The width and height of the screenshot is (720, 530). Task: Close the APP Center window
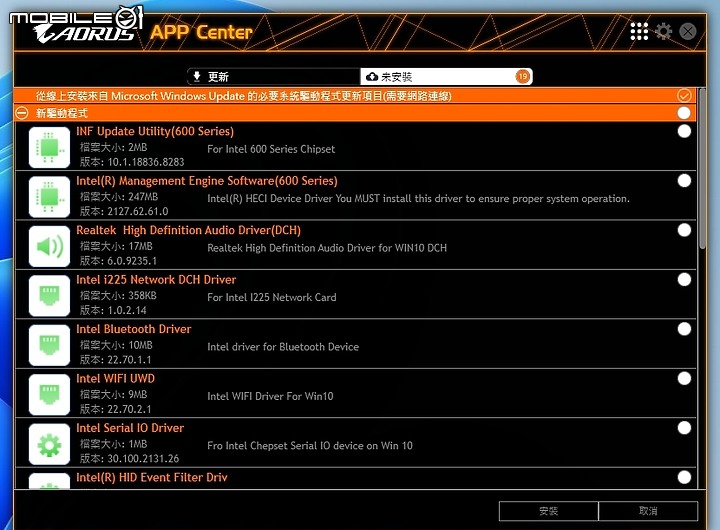(687, 31)
